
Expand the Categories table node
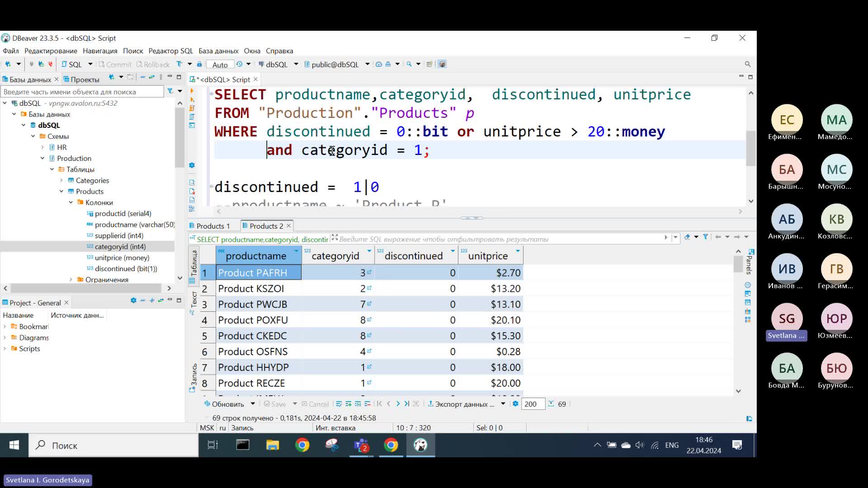click(x=61, y=180)
